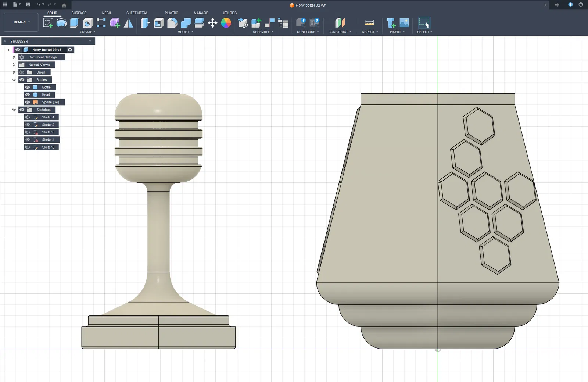
Task: Open the Appearance color wheel
Action: [226, 23]
